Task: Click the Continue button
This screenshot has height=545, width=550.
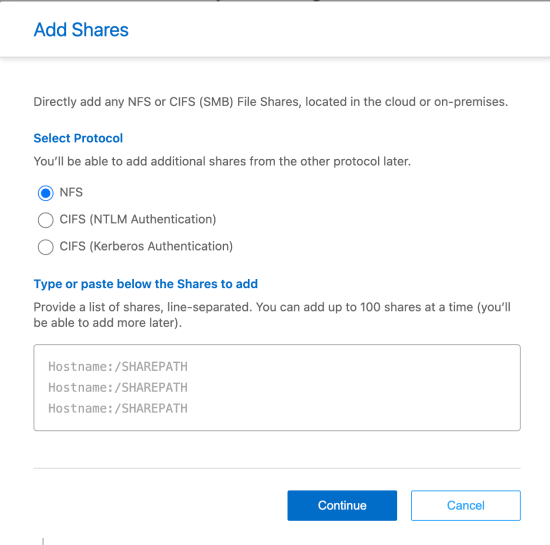Action: tap(342, 505)
